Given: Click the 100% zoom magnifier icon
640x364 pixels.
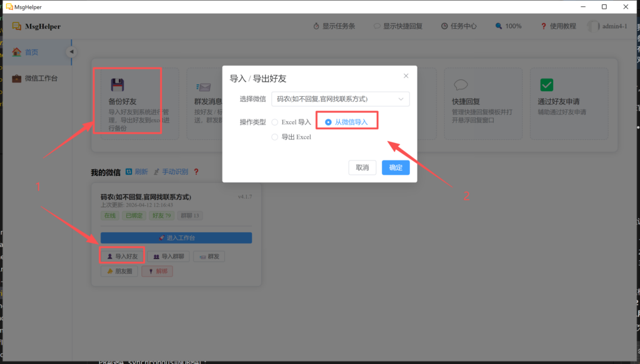Looking at the screenshot, I should [499, 26].
